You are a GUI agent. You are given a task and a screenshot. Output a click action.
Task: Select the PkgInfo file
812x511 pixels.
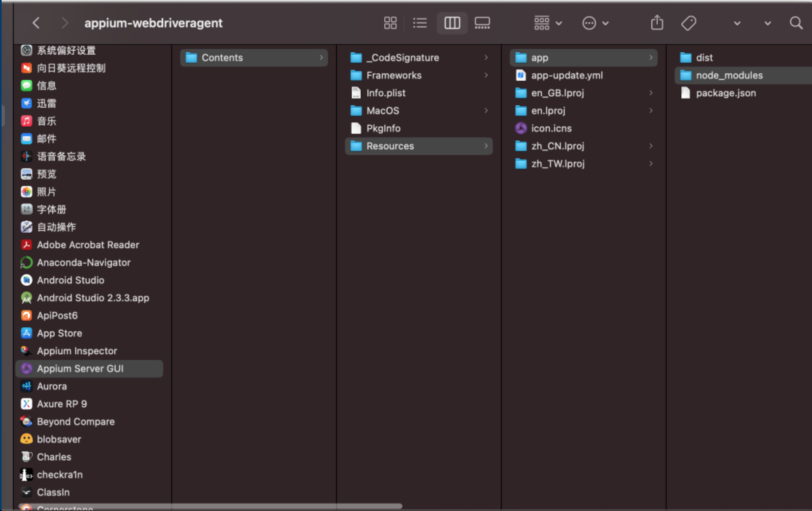(x=419, y=128)
